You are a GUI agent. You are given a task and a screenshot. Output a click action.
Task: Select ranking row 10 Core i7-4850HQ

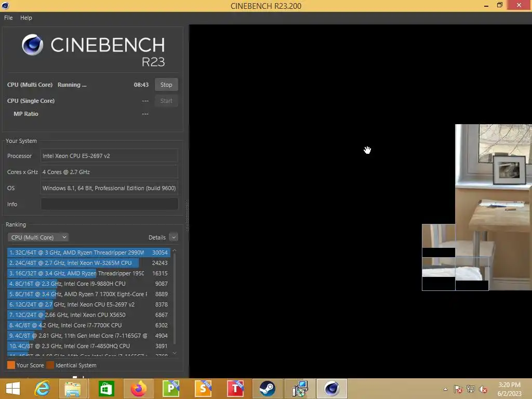88,346
